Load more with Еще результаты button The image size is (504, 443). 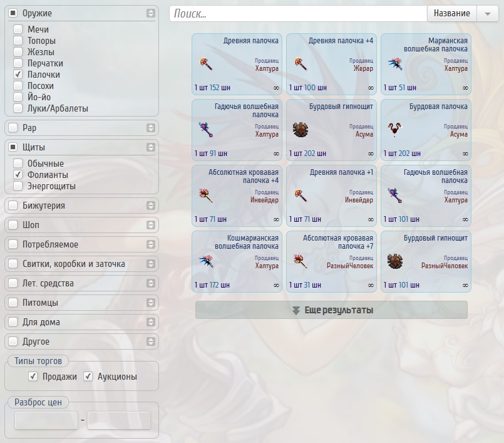(331, 310)
